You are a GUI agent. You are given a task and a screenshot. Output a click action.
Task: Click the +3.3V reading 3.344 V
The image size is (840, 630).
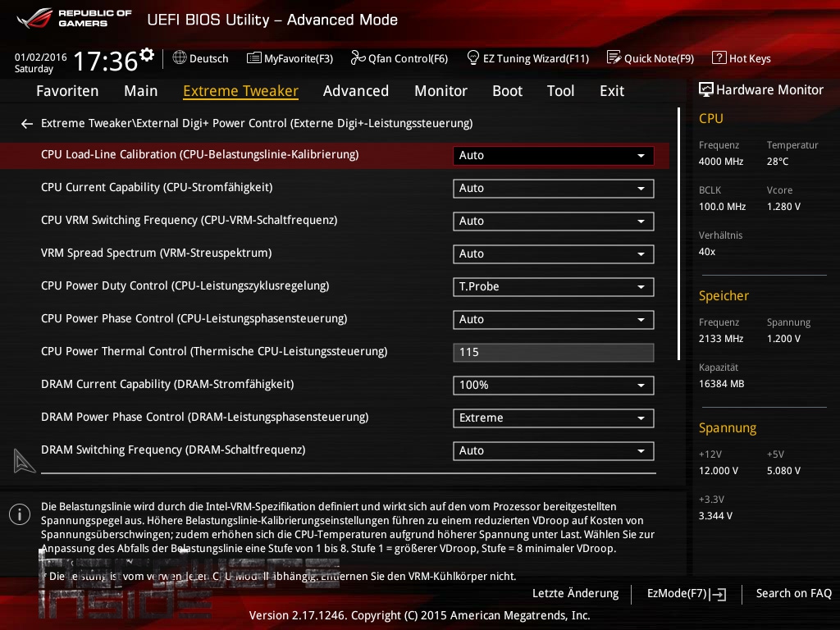pos(715,516)
